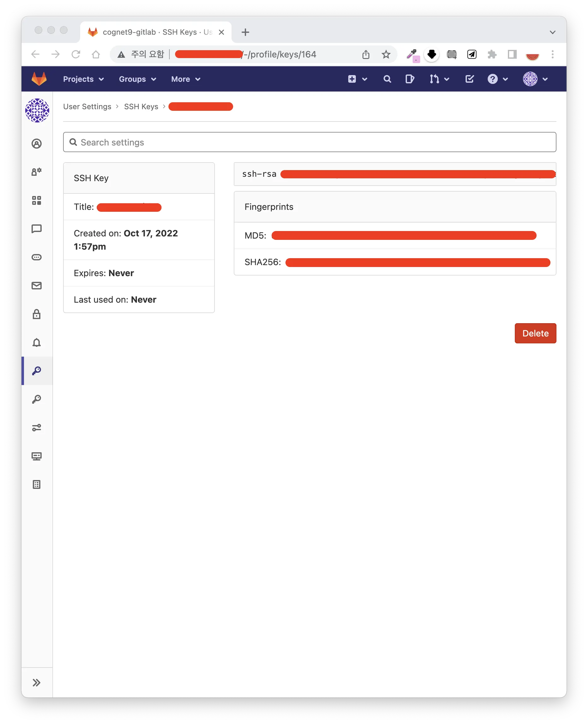Open Access Tokens in sidebar

click(x=37, y=257)
